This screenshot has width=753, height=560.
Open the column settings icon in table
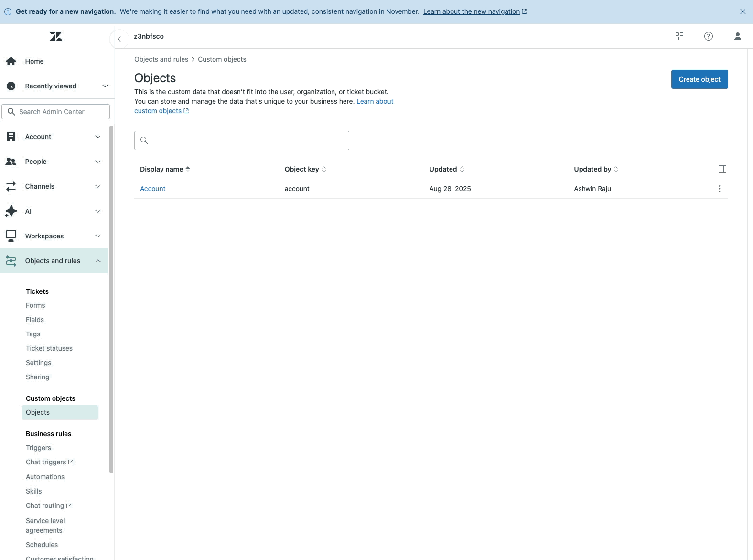point(722,169)
